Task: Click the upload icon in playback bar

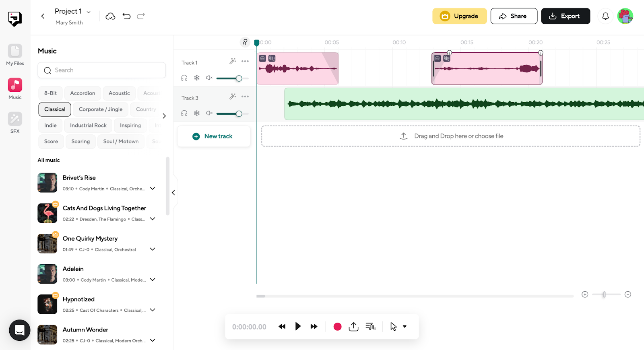Action: (x=353, y=327)
